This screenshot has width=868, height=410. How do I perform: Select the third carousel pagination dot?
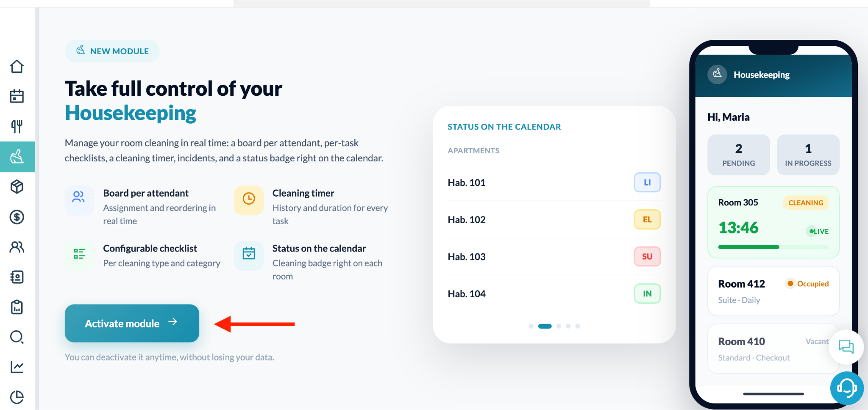(559, 326)
